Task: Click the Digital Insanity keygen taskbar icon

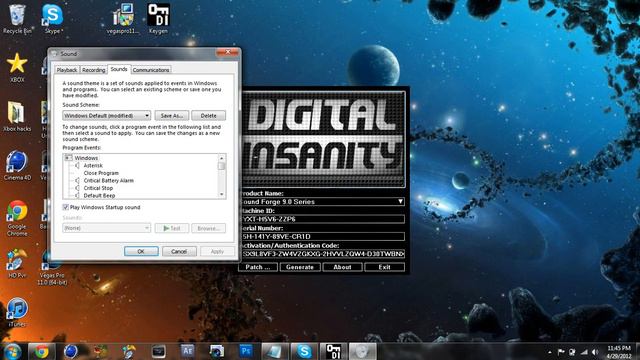Action: coord(333,351)
